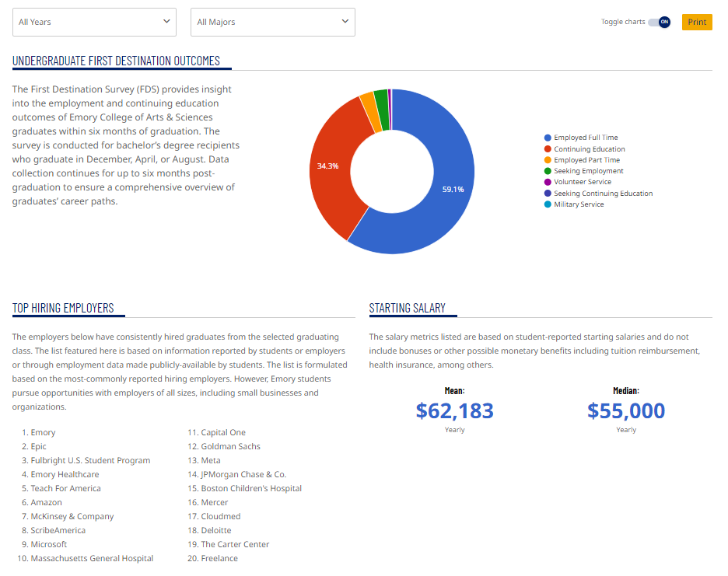Select Goldman Sachs in the employers list
Viewport: 728px width, 576px height.
pos(230,446)
